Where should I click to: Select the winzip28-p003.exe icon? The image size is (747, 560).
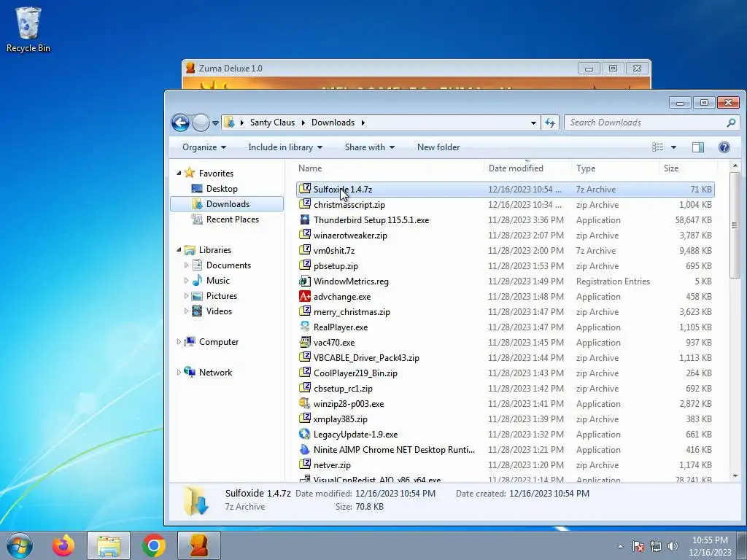click(304, 404)
